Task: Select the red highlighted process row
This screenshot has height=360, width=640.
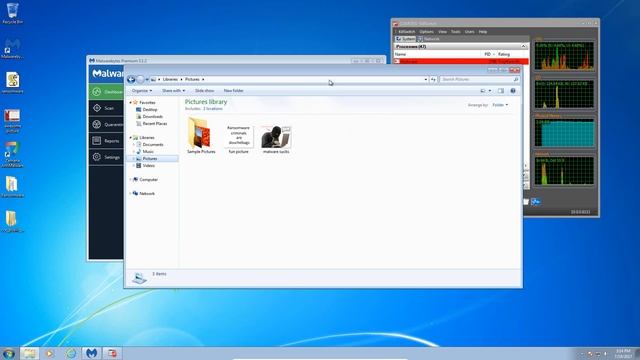Action: [461, 61]
